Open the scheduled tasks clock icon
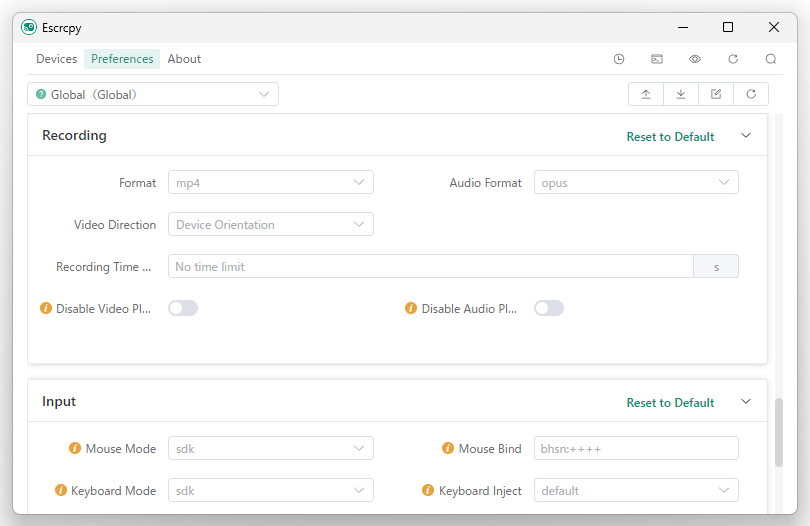 click(x=619, y=59)
